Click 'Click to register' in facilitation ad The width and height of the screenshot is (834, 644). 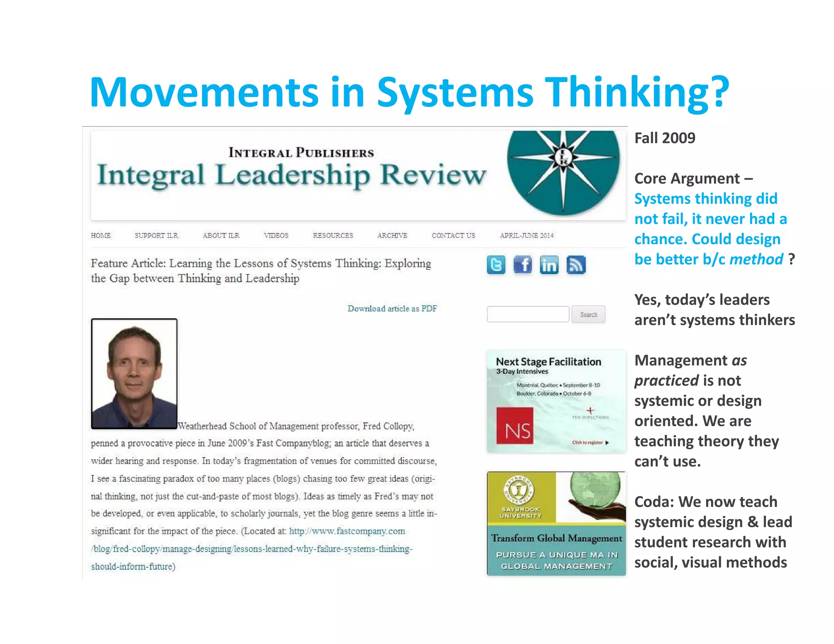pyautogui.click(x=590, y=442)
